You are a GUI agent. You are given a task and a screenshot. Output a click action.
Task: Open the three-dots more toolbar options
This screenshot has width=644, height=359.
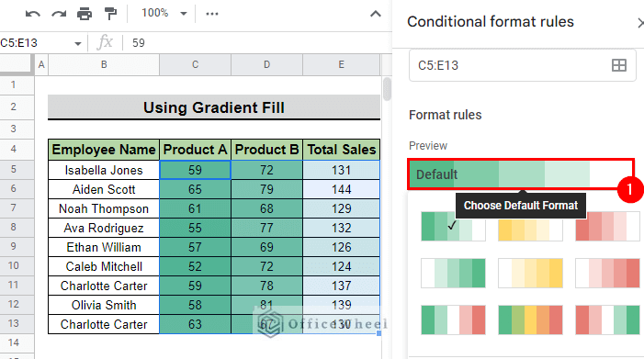point(212,14)
